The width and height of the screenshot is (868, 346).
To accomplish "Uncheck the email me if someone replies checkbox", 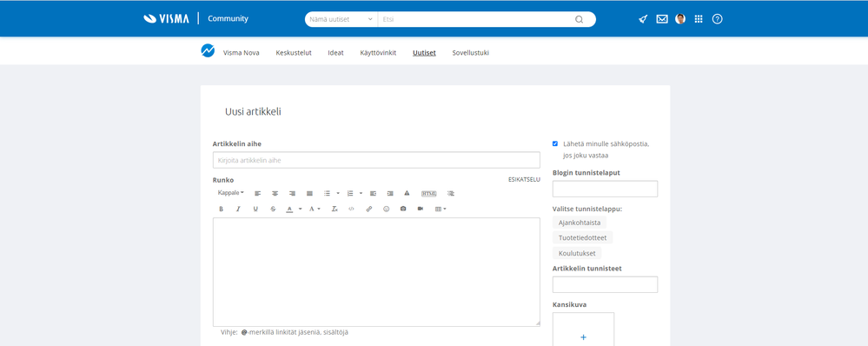I will (x=555, y=143).
